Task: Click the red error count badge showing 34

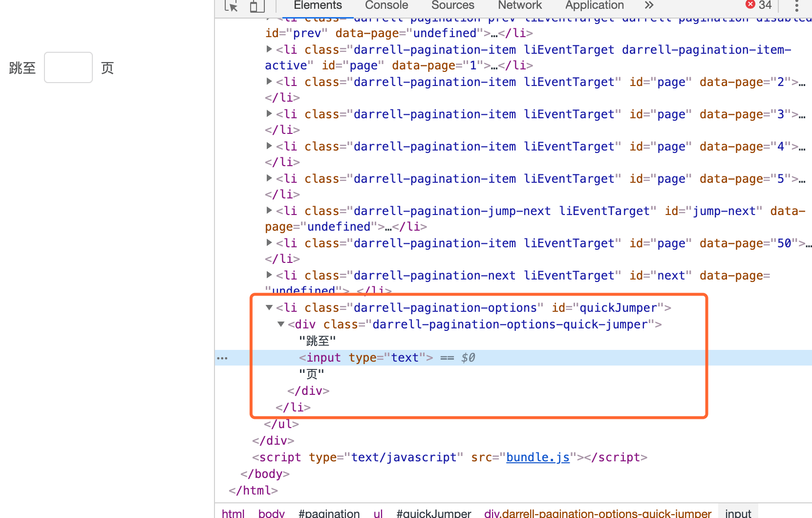Action: (759, 5)
